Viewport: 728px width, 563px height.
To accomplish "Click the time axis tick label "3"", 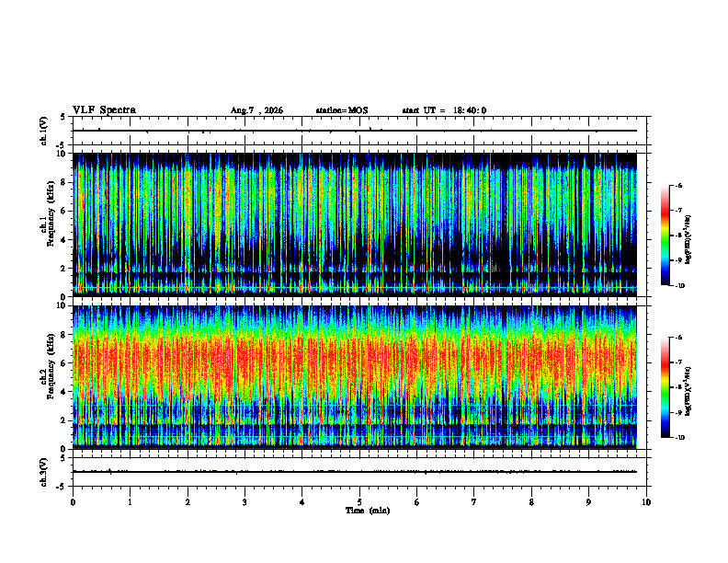I will [245, 502].
